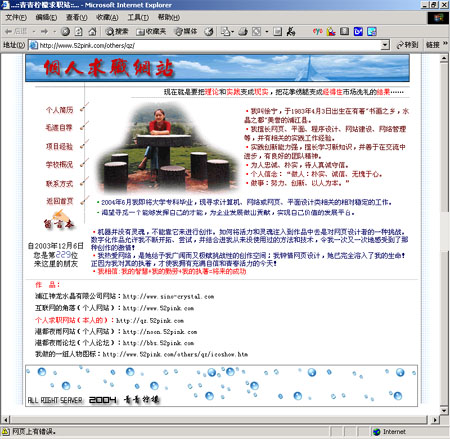450x439 pixels.
Task: Click the Refresh page icon
Action: (x=78, y=32)
